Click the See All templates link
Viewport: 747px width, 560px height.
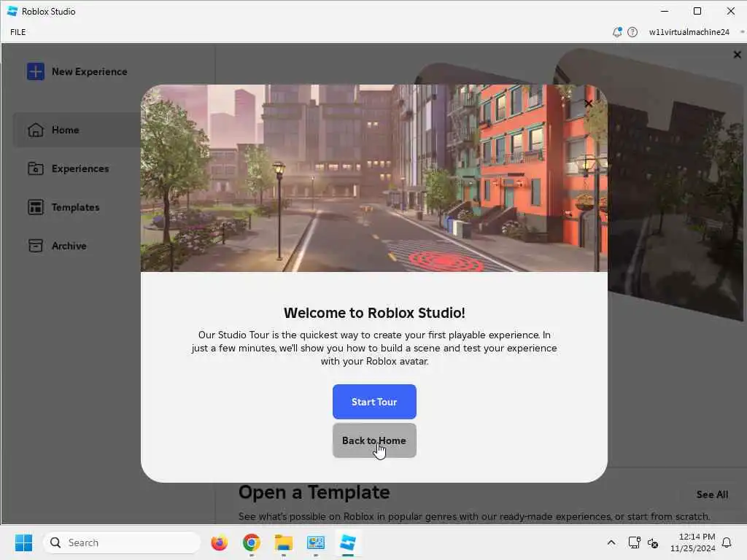pyautogui.click(x=712, y=494)
